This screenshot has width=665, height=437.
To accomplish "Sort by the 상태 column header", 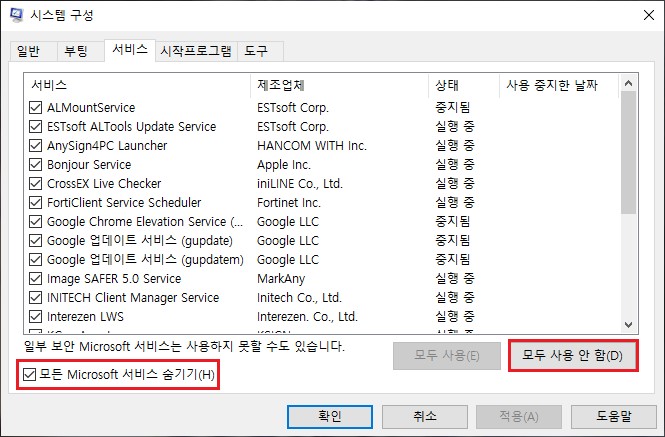I will [x=464, y=85].
